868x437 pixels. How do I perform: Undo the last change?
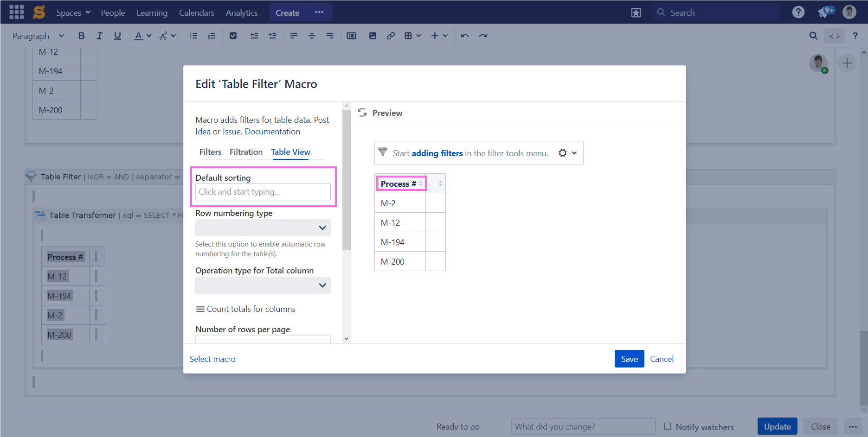pyautogui.click(x=465, y=35)
